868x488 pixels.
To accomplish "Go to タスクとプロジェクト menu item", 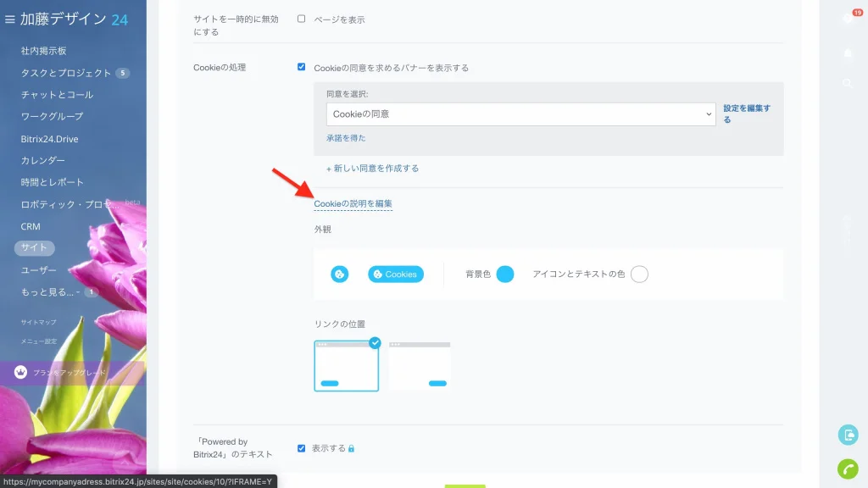I will [x=66, y=73].
